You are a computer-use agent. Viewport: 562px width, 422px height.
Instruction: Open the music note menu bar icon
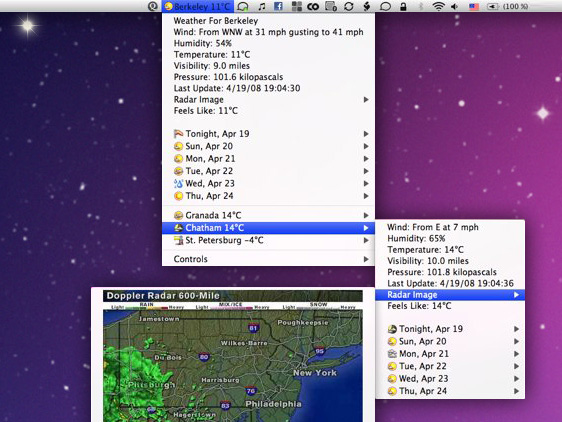coord(262,6)
